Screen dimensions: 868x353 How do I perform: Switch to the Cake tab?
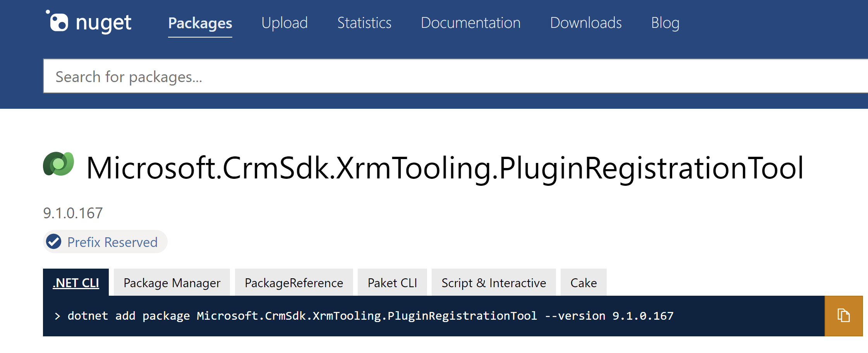(x=583, y=283)
